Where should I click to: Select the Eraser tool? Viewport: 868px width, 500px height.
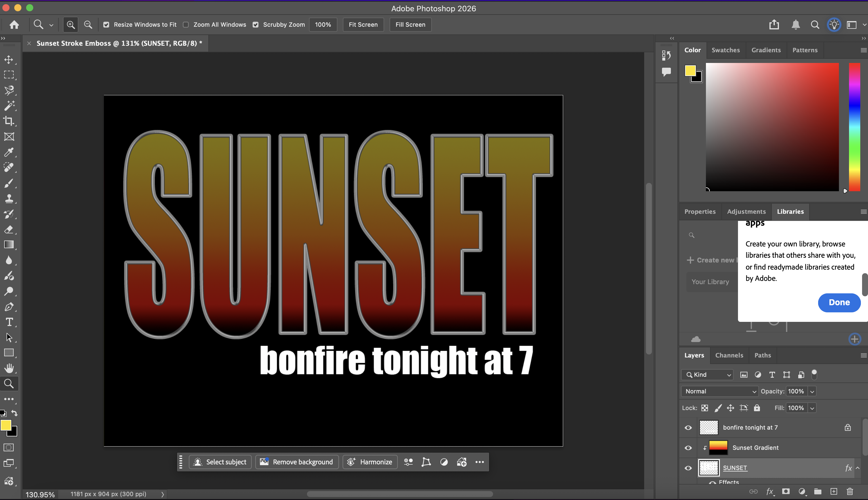[x=9, y=230]
